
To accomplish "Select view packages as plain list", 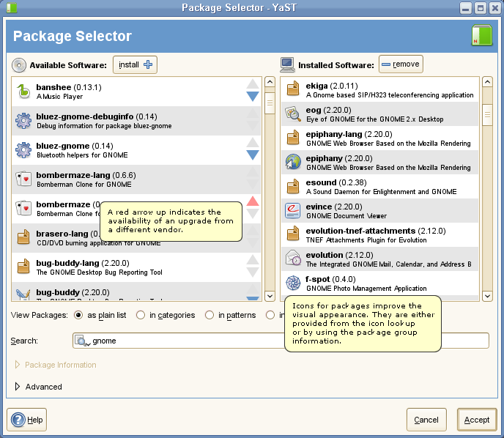I will coord(78,315).
